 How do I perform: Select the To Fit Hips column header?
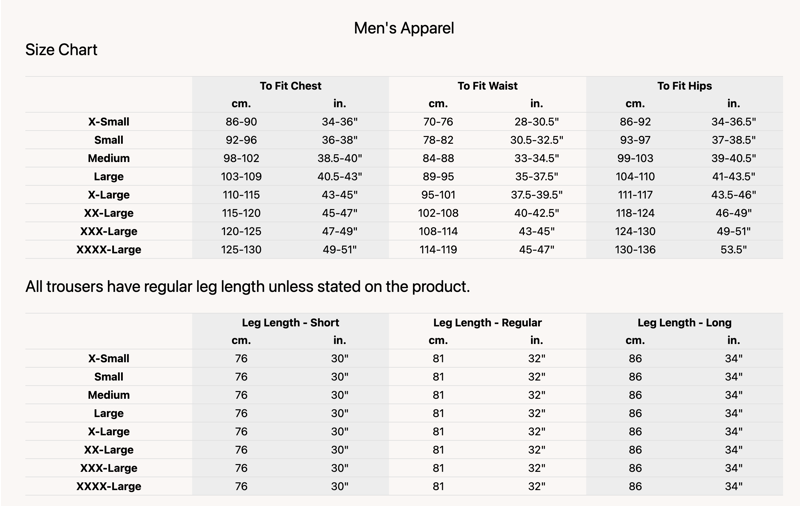(x=684, y=86)
